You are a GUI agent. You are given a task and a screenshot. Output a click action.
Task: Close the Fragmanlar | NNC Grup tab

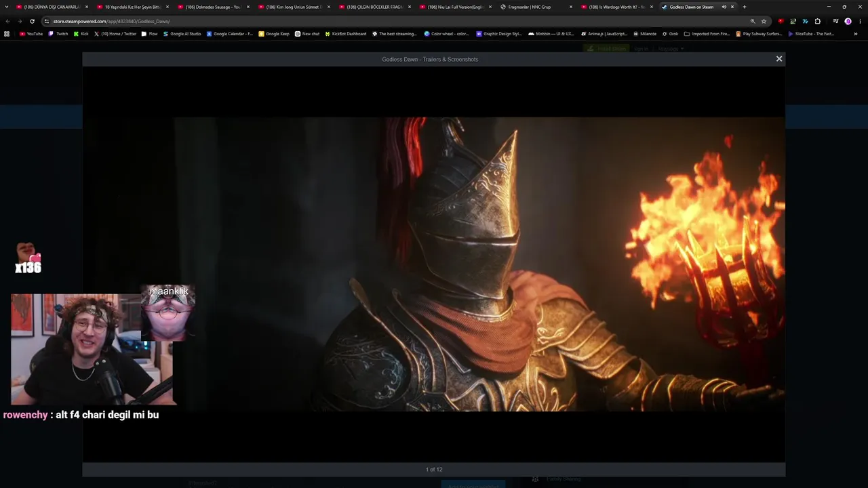(570, 7)
